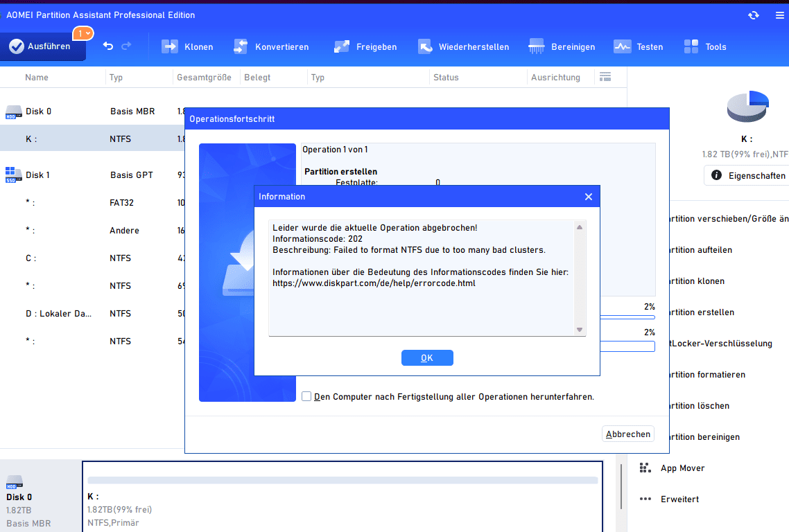The image size is (789, 532).
Task: Expand the pending operations count badge
Action: click(x=83, y=34)
